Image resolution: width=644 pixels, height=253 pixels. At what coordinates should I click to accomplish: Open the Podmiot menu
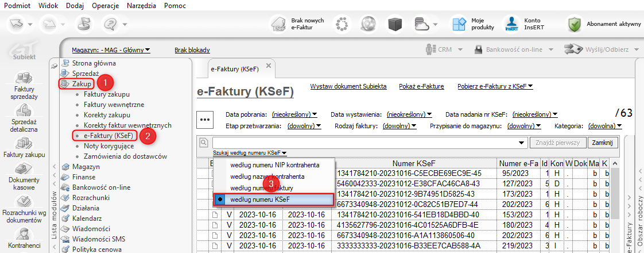17,6
